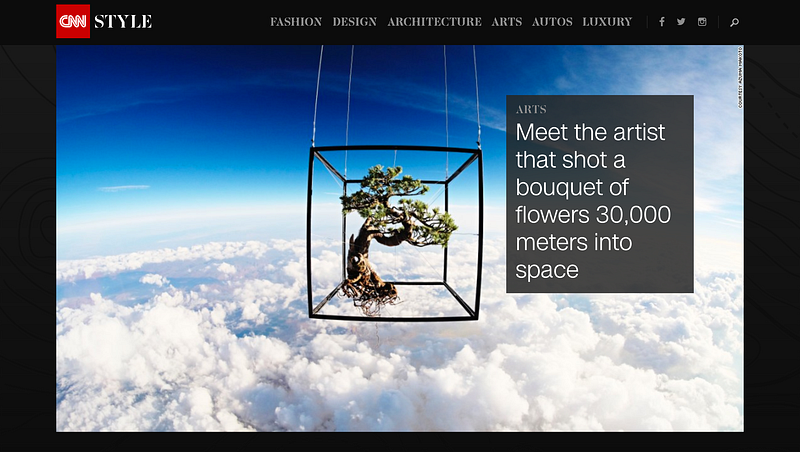
Task: Open search with the magnifier icon
Action: point(734,22)
